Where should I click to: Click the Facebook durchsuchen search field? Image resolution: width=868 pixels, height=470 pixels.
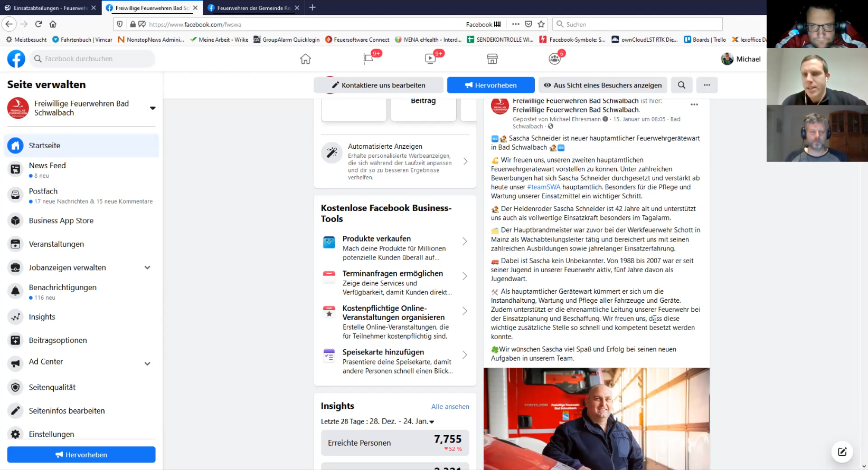coord(92,59)
